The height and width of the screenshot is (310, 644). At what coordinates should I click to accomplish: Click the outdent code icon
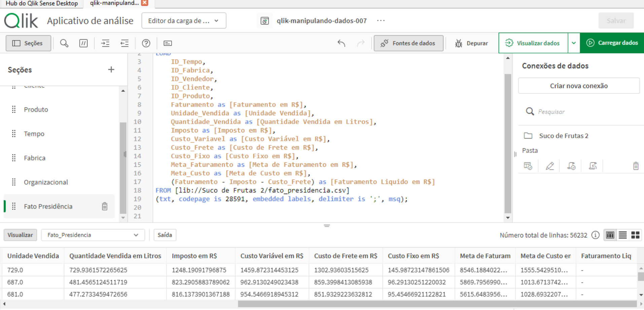point(124,43)
